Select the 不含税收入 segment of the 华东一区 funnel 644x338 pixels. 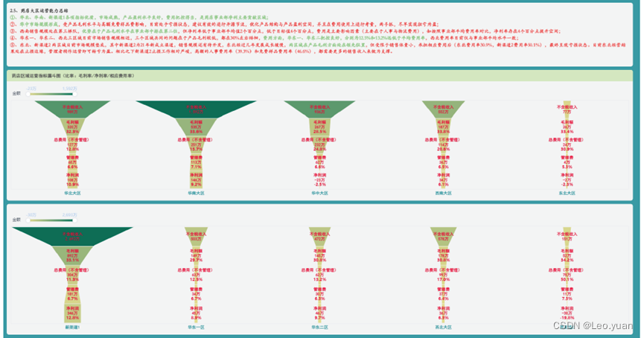coord(196,237)
